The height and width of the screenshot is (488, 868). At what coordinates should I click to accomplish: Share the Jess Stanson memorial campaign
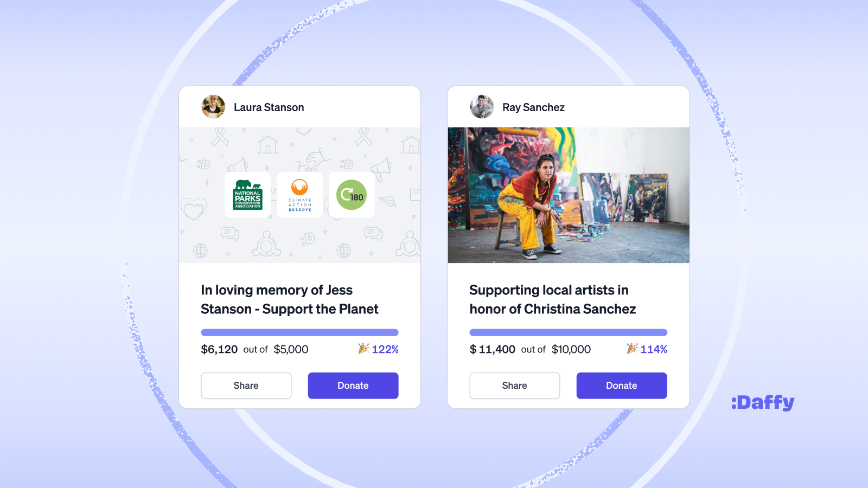point(246,386)
